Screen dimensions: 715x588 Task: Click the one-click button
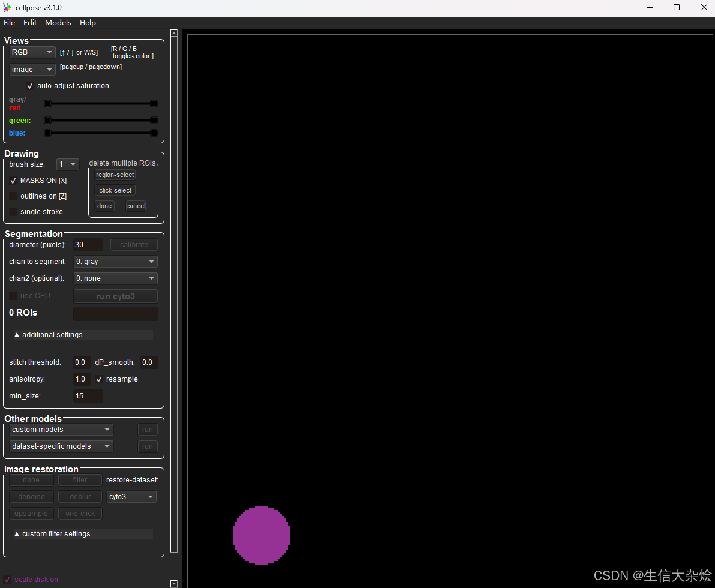(80, 514)
